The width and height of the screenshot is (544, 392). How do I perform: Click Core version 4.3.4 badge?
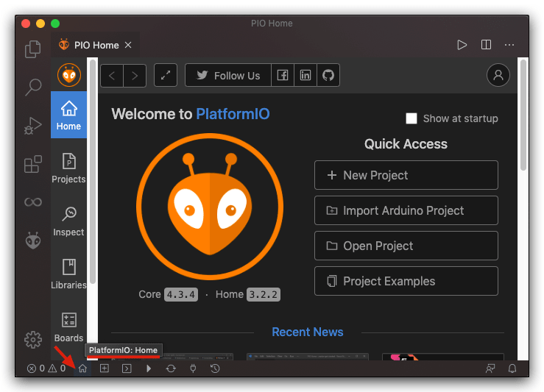[181, 295]
